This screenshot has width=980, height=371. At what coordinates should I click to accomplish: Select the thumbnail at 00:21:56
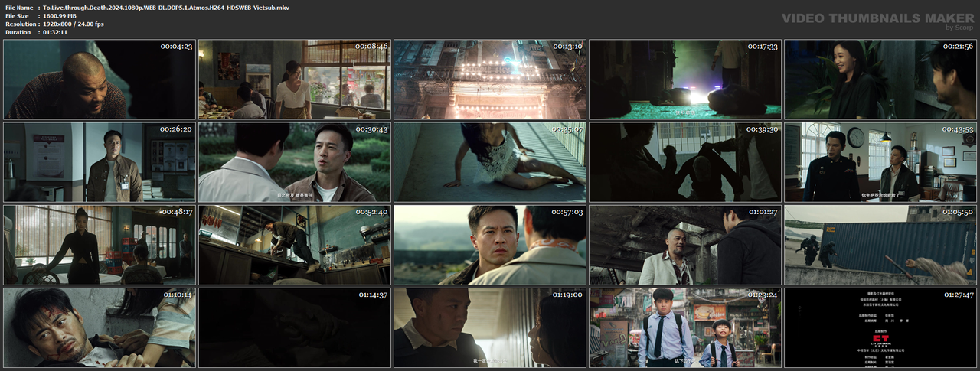880,79
